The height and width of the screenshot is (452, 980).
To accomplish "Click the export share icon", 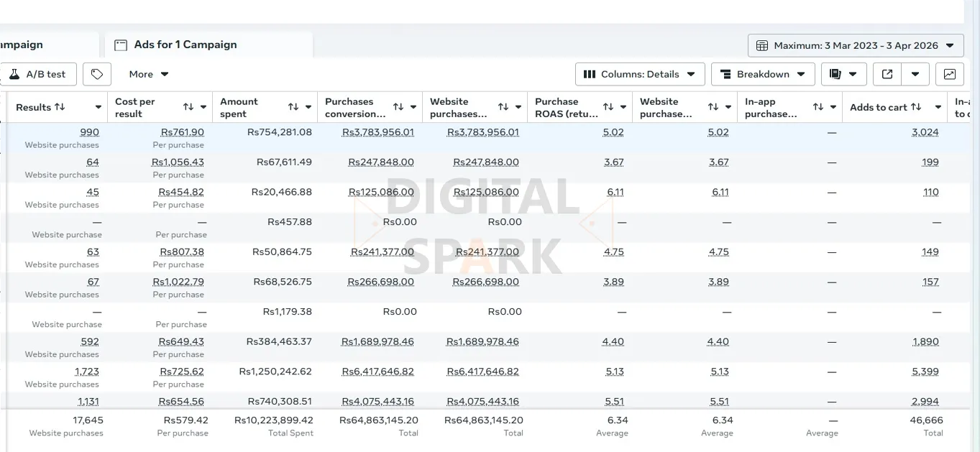I will click(x=887, y=74).
